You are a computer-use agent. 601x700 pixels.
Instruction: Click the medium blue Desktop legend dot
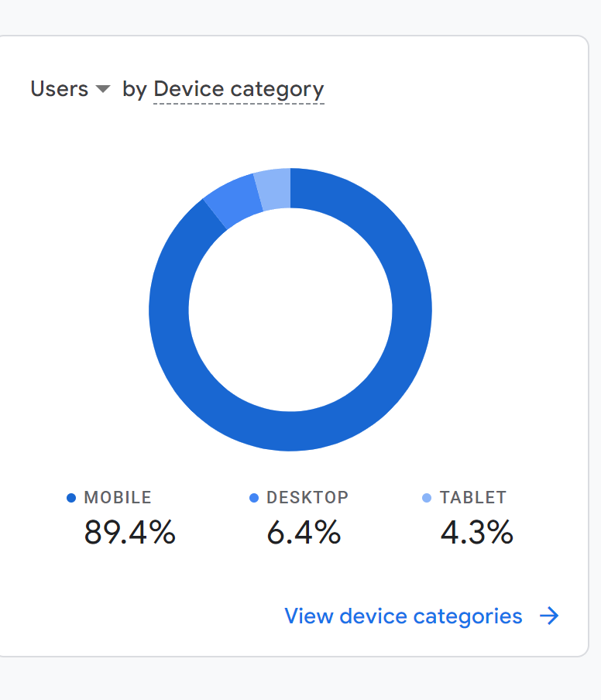pyautogui.click(x=253, y=498)
